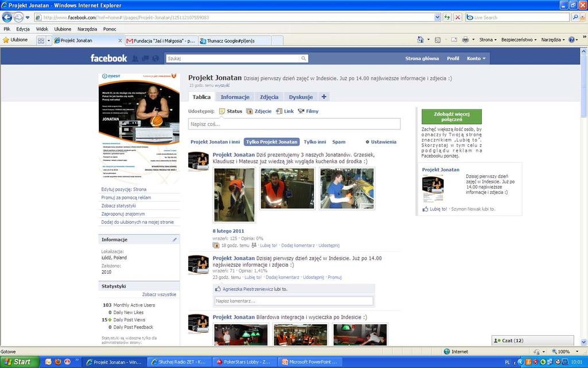Choose Link share option
Viewport: 588px width, 368px height.
click(285, 111)
